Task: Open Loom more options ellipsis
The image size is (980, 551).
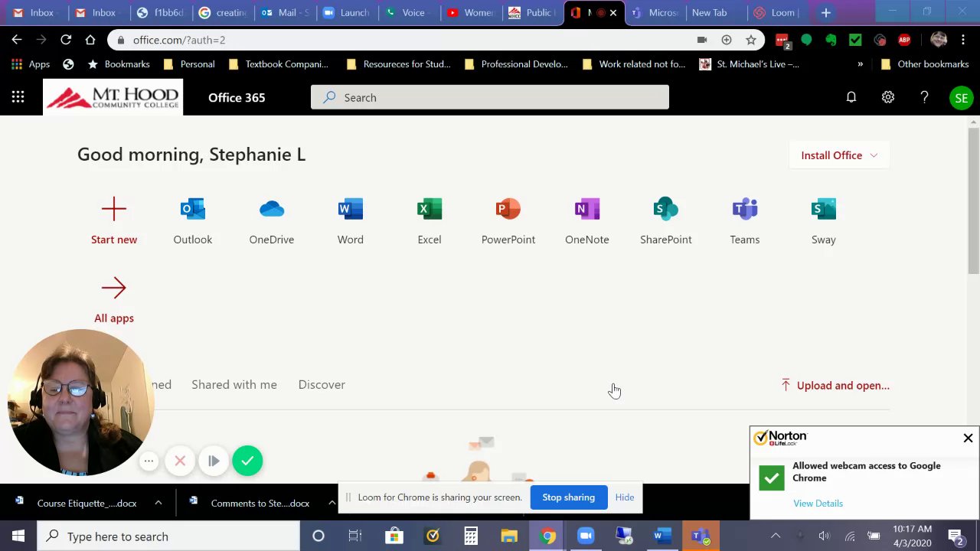Action: click(x=149, y=461)
